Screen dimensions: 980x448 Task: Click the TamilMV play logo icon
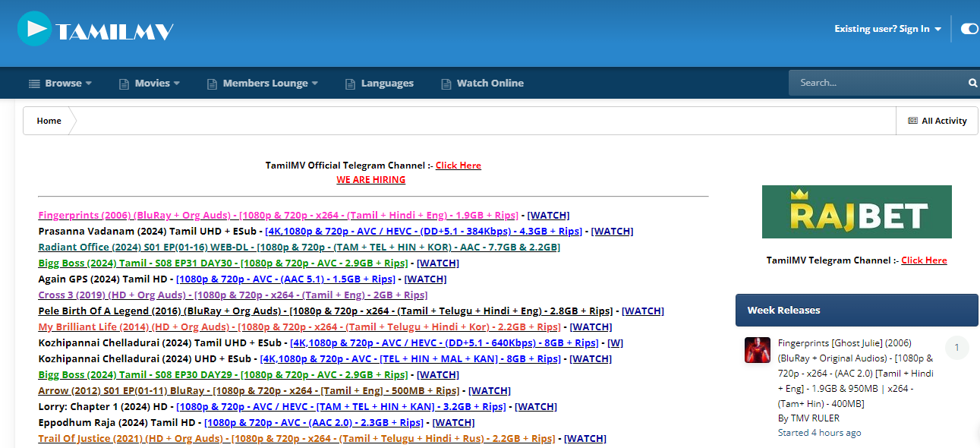click(x=34, y=29)
